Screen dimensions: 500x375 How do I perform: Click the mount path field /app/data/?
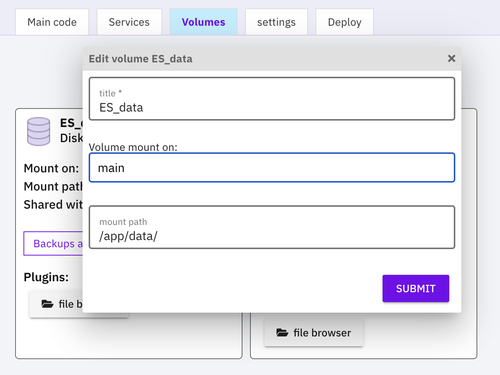272,227
